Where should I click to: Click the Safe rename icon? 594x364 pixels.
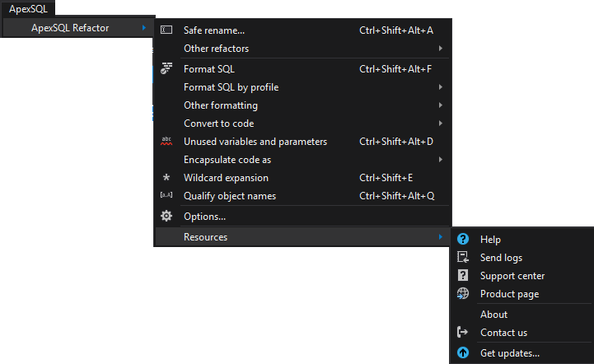[x=166, y=30]
